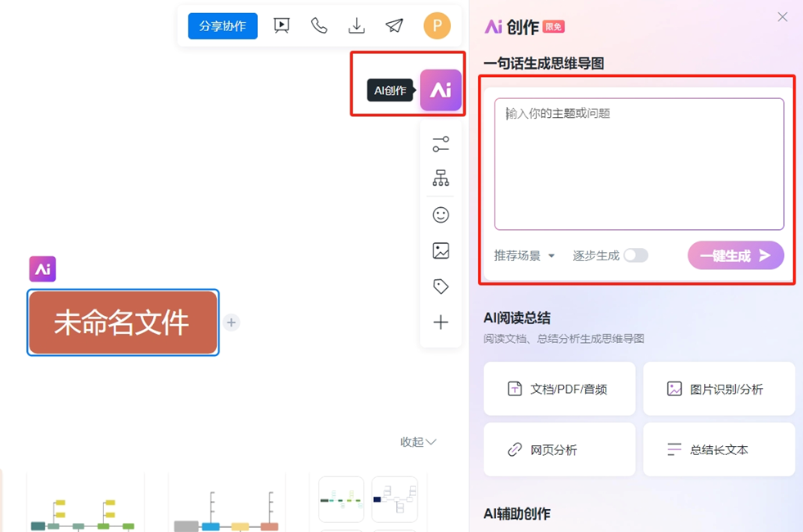Click the download export icon
The image size is (803, 532).
pos(357,26)
